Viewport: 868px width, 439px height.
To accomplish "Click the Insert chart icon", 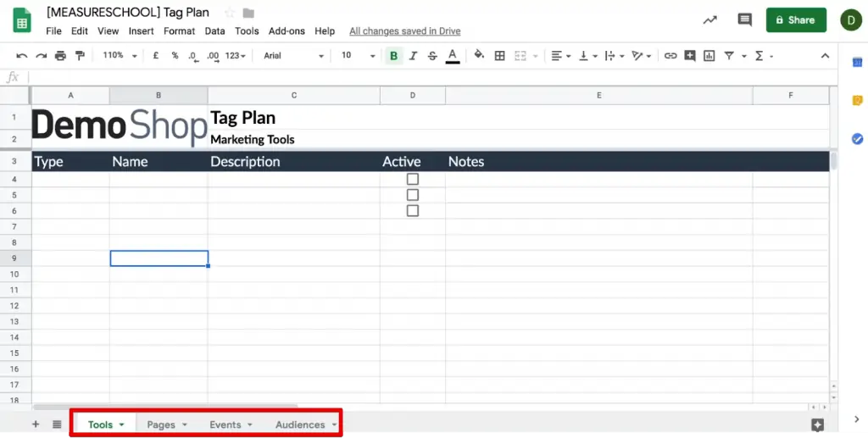I will [x=709, y=55].
